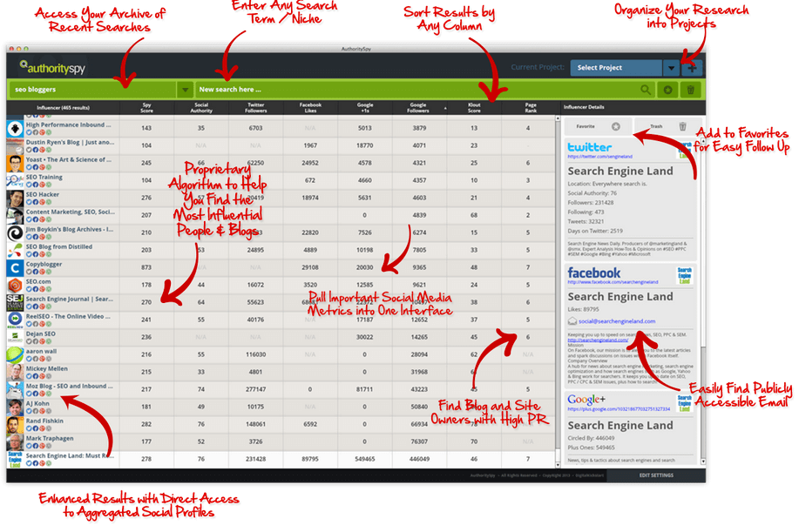Click Twitter Followers value 277147
Viewport: 799px width, 532px height.
[256, 389]
